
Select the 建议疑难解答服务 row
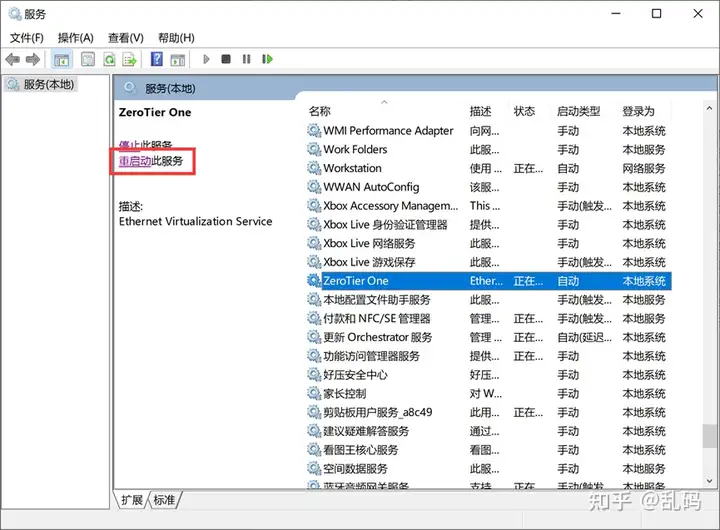pyautogui.click(x=489, y=431)
